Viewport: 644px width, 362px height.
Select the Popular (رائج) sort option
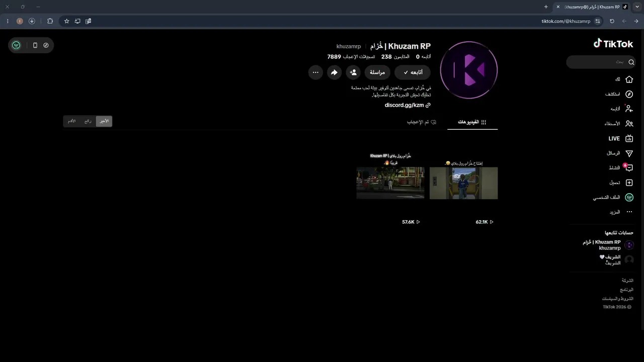88,121
